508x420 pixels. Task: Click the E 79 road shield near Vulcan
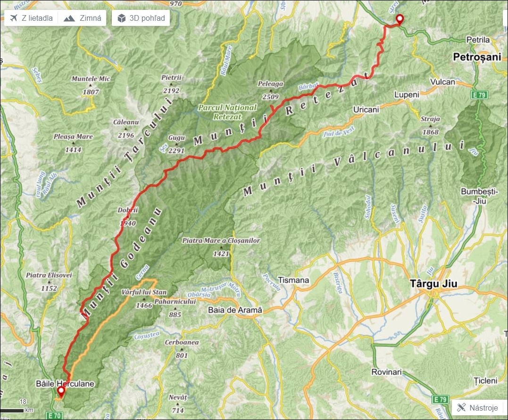(479, 95)
